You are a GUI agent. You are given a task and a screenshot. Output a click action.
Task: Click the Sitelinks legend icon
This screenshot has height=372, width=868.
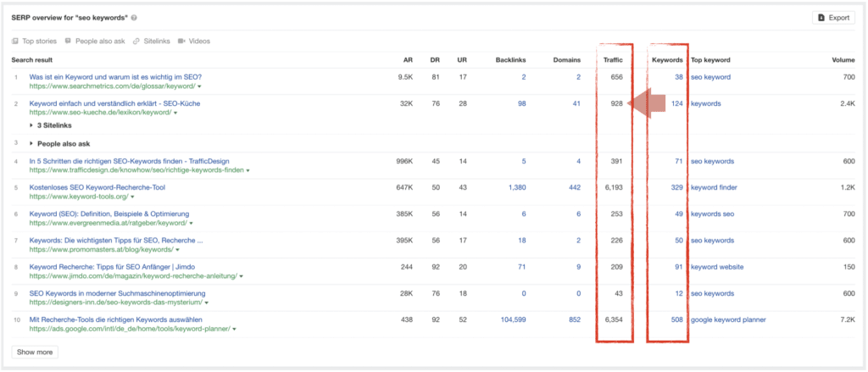pos(138,41)
